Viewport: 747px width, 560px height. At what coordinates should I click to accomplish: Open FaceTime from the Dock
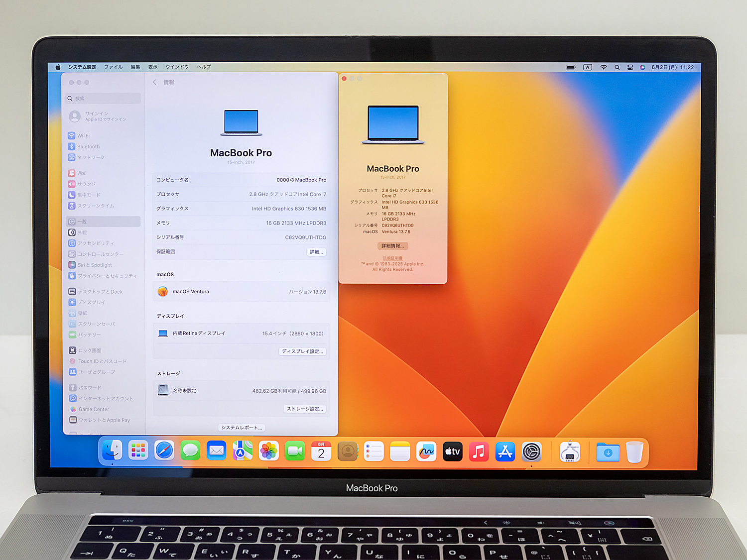click(x=295, y=451)
